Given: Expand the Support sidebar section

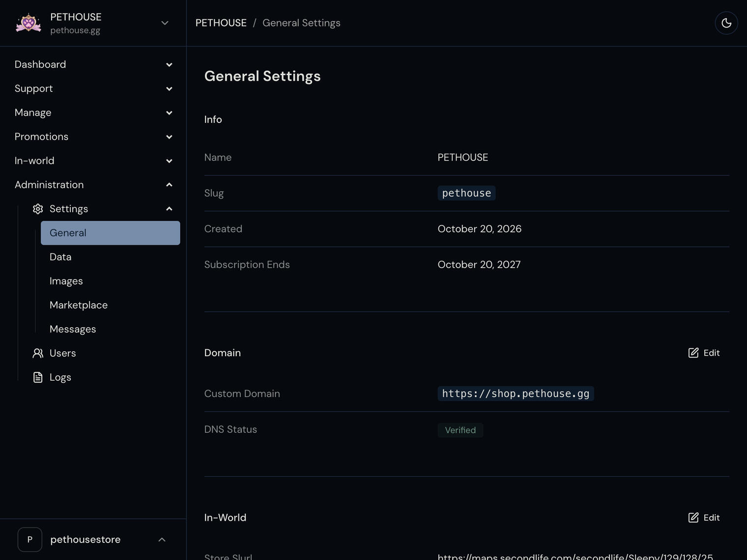Looking at the screenshot, I should [x=93, y=88].
